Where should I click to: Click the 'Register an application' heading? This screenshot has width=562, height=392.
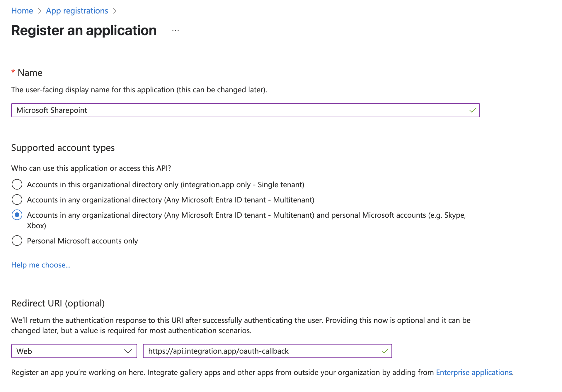[84, 30]
